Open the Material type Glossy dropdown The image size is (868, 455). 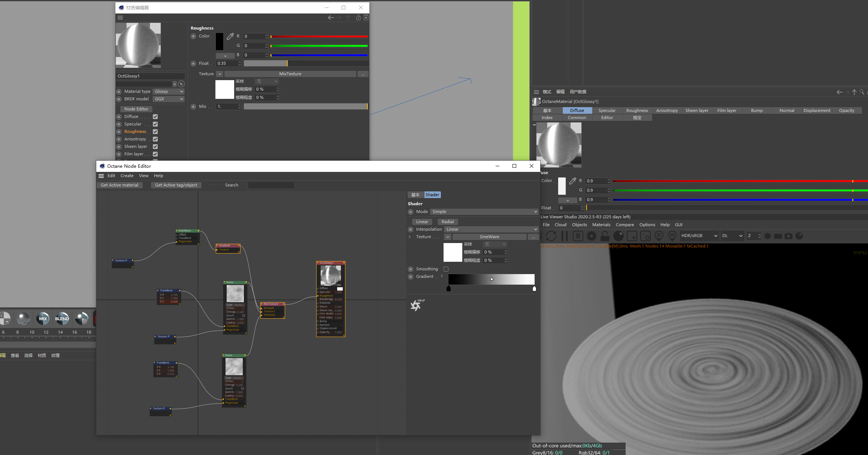pos(169,91)
